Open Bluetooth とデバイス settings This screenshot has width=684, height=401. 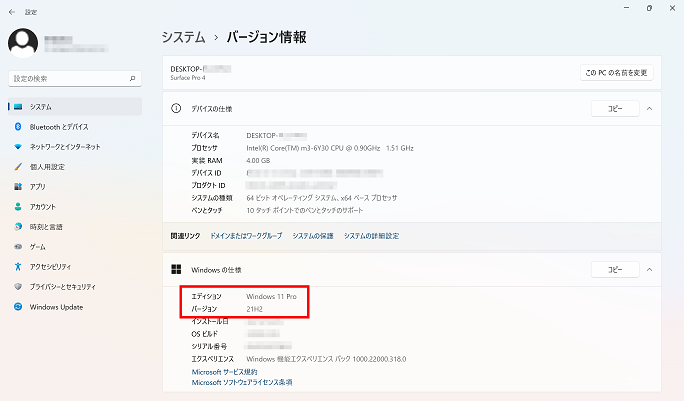[75, 127]
